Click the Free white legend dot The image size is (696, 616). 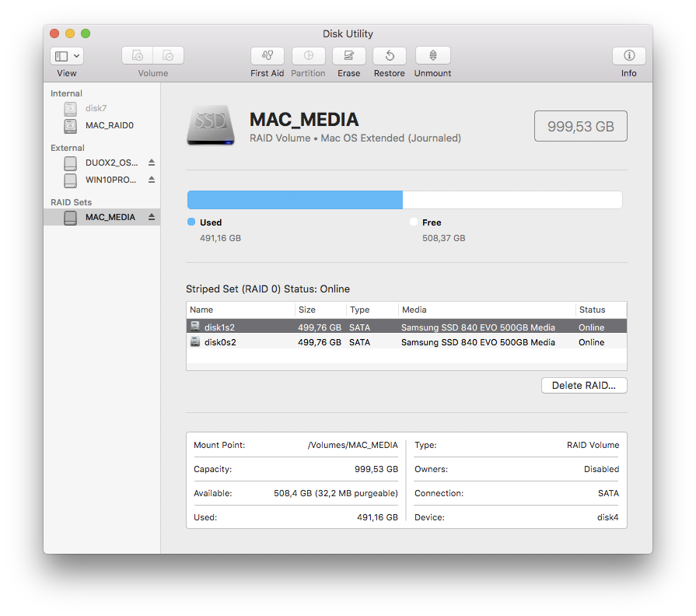(x=414, y=222)
